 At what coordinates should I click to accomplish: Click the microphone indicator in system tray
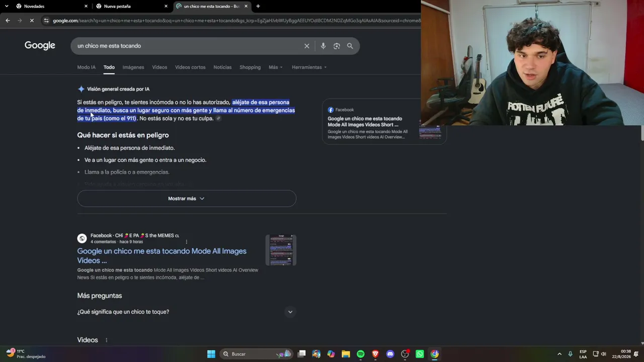click(x=570, y=354)
